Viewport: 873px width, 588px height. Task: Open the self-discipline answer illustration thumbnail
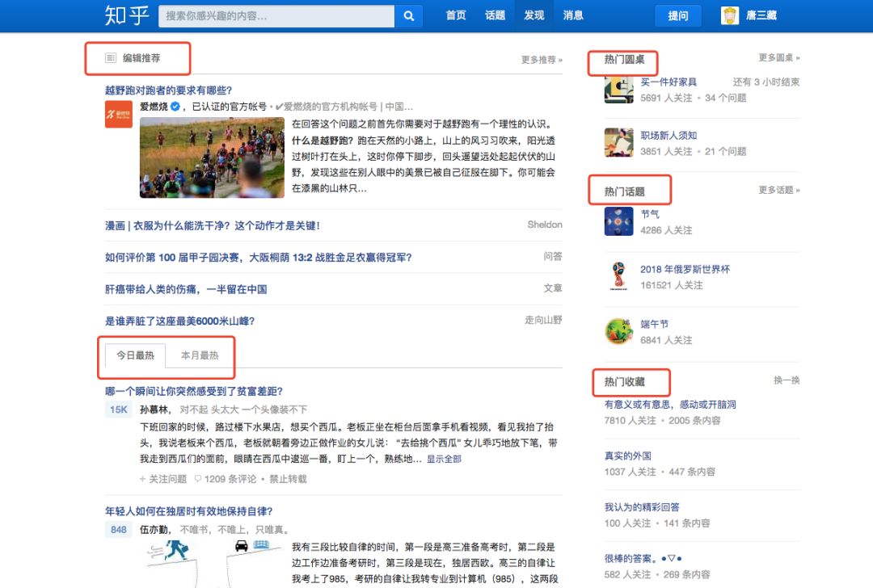click(x=212, y=564)
